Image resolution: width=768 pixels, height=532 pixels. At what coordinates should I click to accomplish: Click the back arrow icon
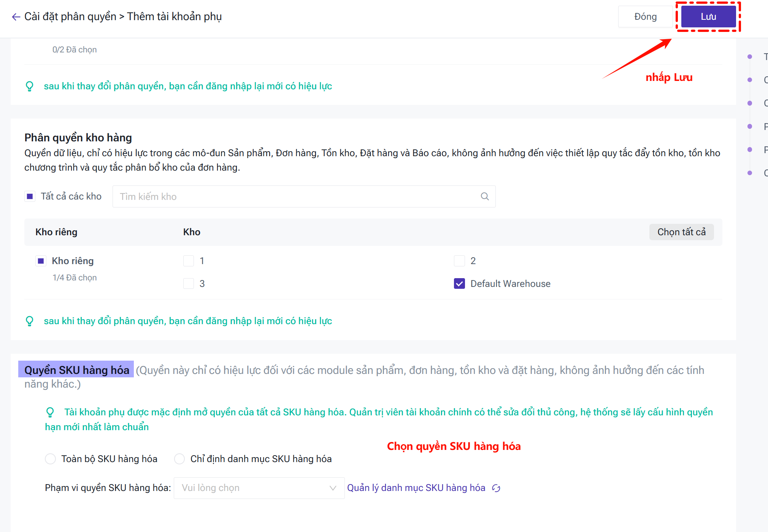(16, 17)
